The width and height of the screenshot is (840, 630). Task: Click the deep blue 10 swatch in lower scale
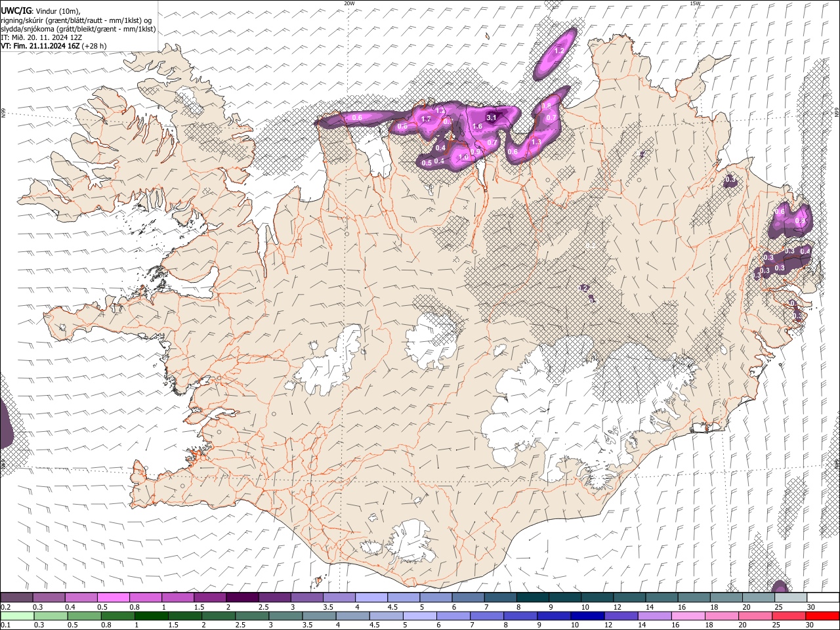(x=587, y=616)
